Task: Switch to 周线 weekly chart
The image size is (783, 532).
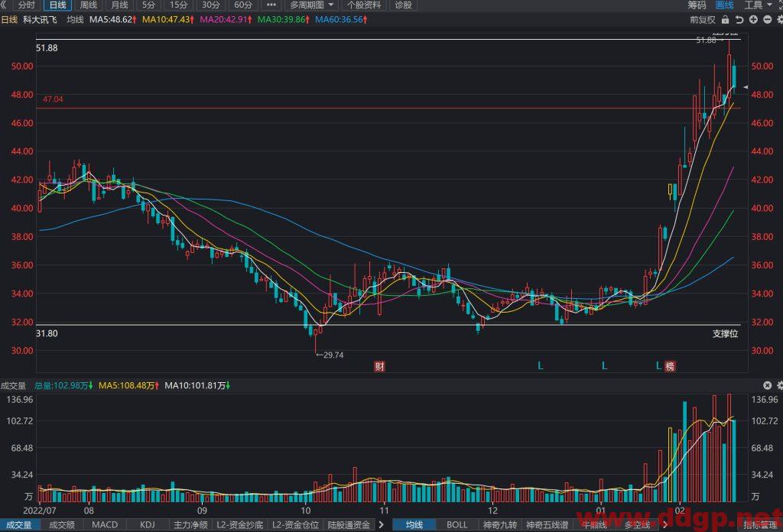Action: click(x=89, y=5)
